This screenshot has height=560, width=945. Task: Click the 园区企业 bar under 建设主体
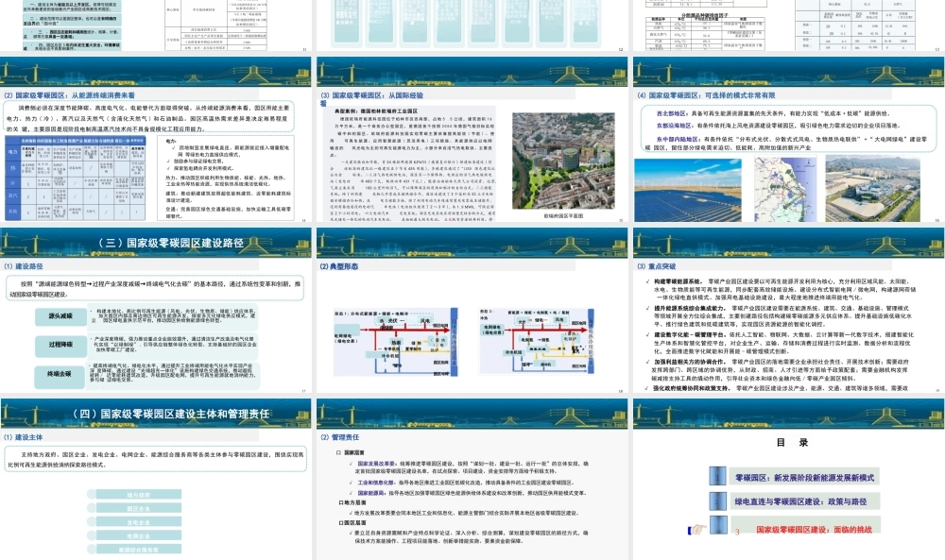pos(138,508)
